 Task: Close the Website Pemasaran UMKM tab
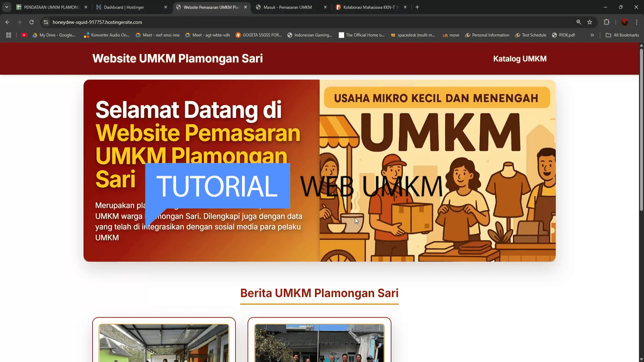pyautogui.click(x=246, y=7)
